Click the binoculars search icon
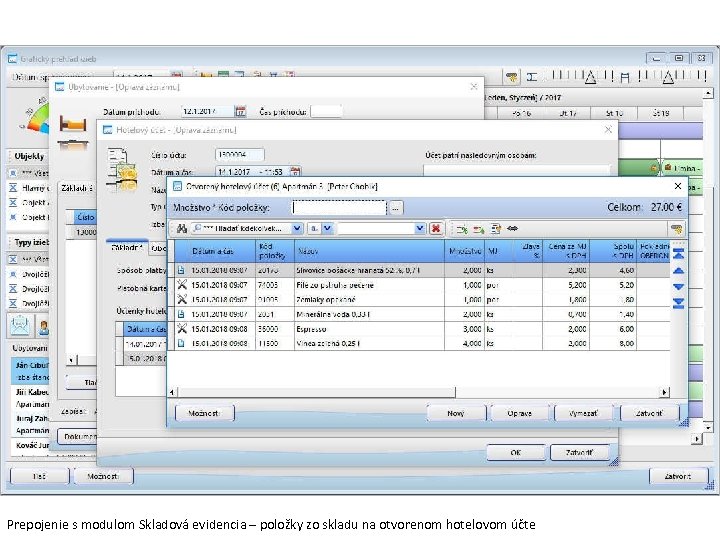 point(183,228)
